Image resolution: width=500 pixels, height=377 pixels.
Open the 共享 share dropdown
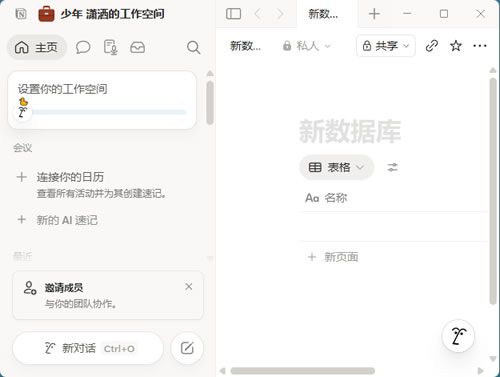[x=386, y=46]
